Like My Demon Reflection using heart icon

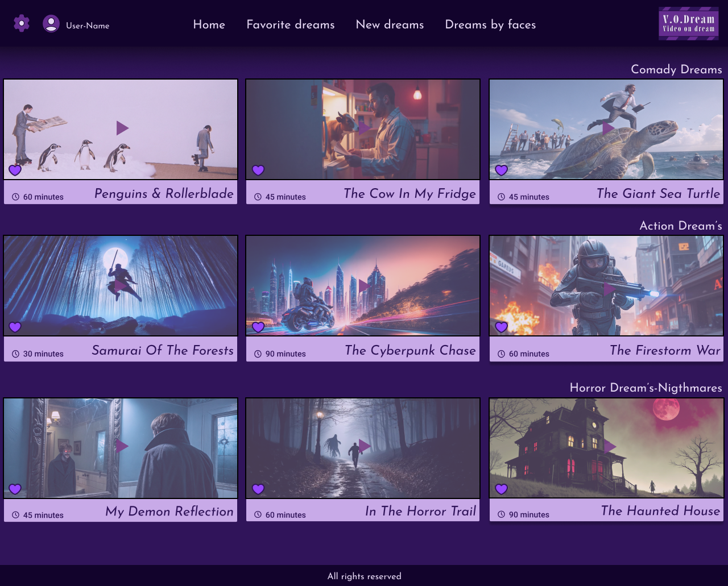point(15,489)
